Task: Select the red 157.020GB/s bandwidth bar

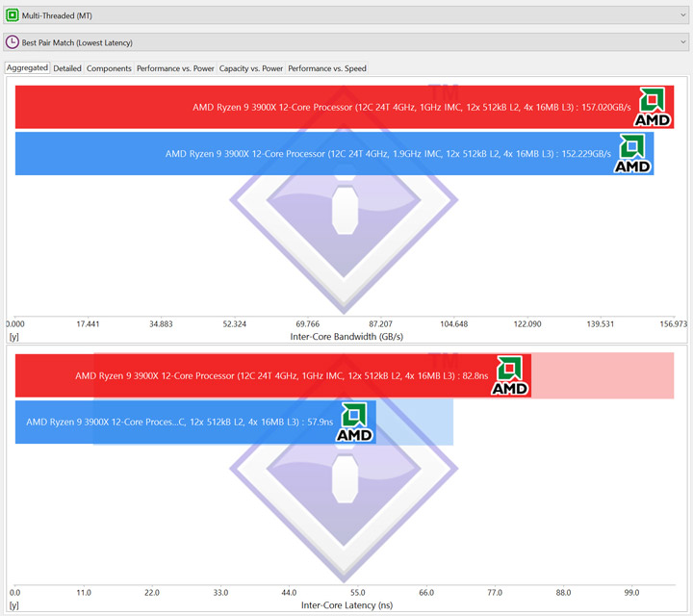Action: click(345, 107)
